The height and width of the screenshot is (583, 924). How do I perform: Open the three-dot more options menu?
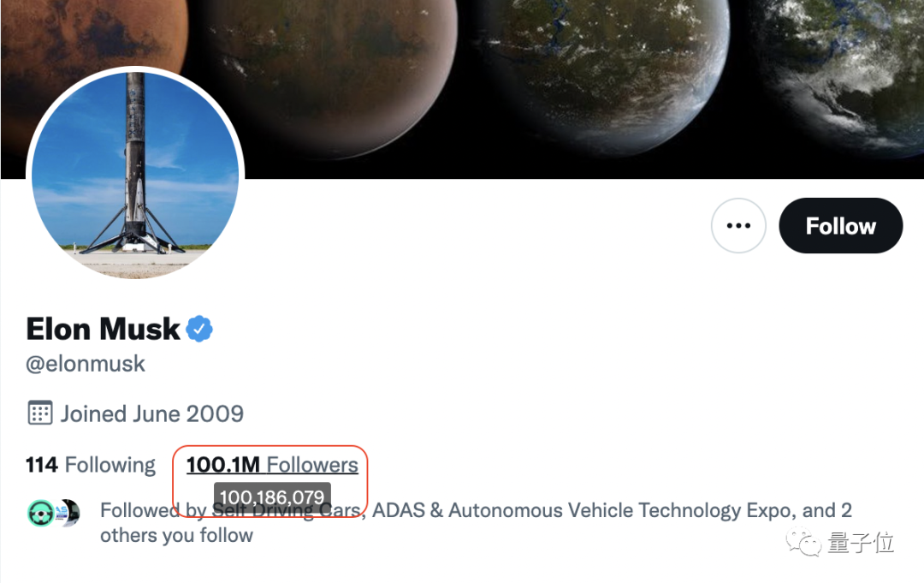737,226
